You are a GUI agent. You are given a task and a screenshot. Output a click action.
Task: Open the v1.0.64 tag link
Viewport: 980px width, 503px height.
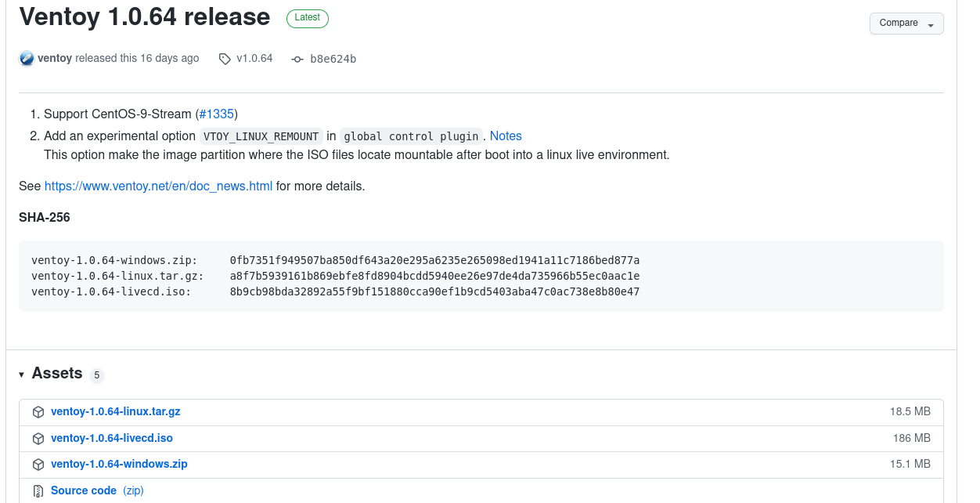click(x=254, y=59)
